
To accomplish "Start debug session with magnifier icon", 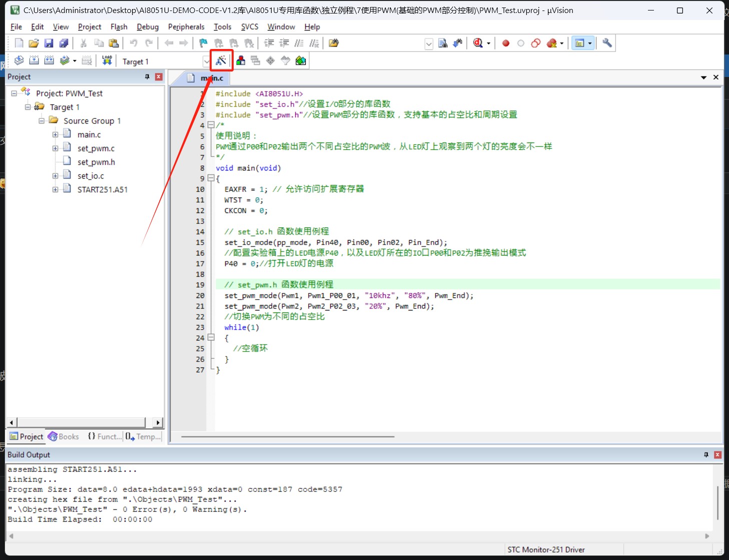I will 478,43.
